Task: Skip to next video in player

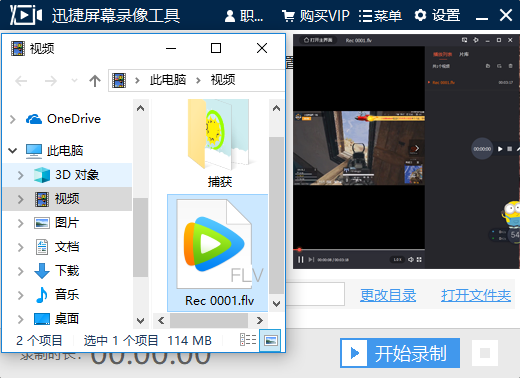Action: [x=311, y=259]
